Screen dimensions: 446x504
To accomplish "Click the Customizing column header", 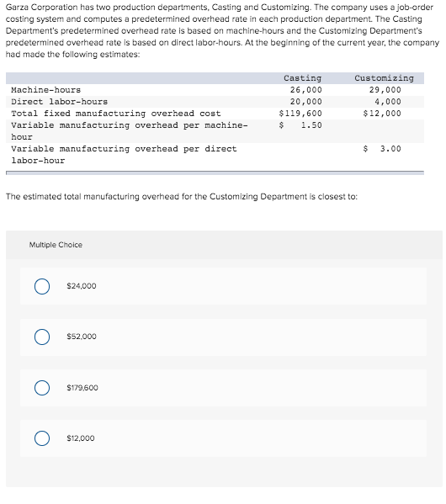I will click(384, 78).
